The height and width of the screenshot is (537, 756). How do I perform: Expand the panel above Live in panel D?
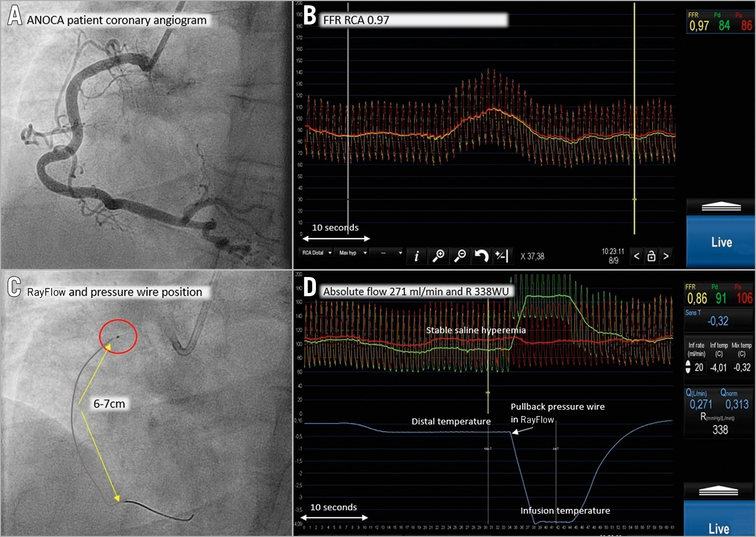(x=718, y=491)
